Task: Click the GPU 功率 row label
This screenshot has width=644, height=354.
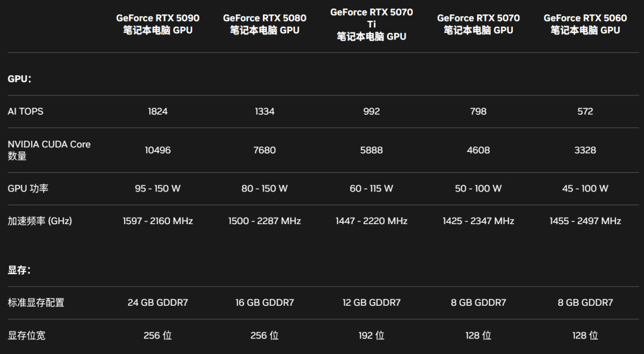Action: coord(28,188)
